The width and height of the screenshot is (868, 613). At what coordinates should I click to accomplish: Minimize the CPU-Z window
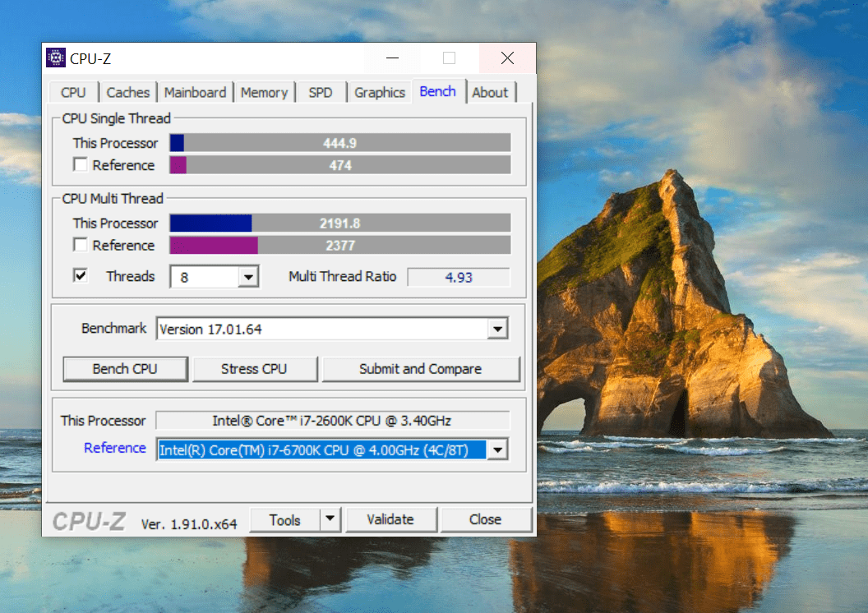(x=392, y=58)
